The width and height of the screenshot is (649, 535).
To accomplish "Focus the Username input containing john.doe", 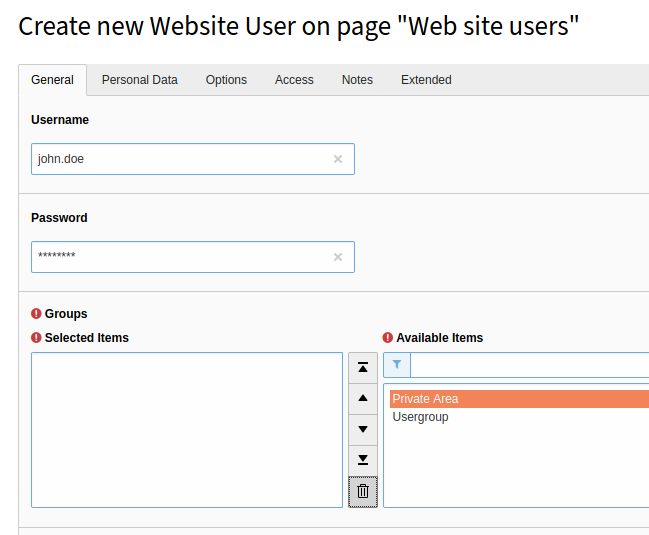I will 193,159.
